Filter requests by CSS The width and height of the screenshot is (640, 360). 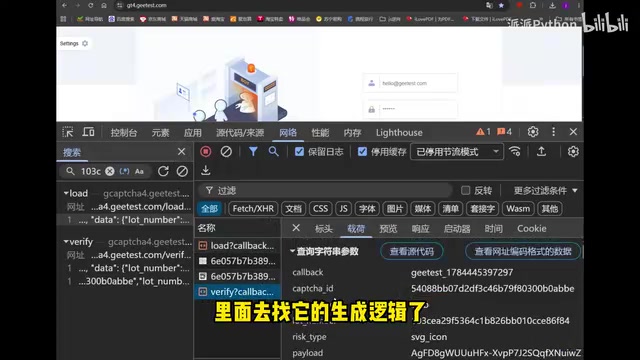coord(320,209)
